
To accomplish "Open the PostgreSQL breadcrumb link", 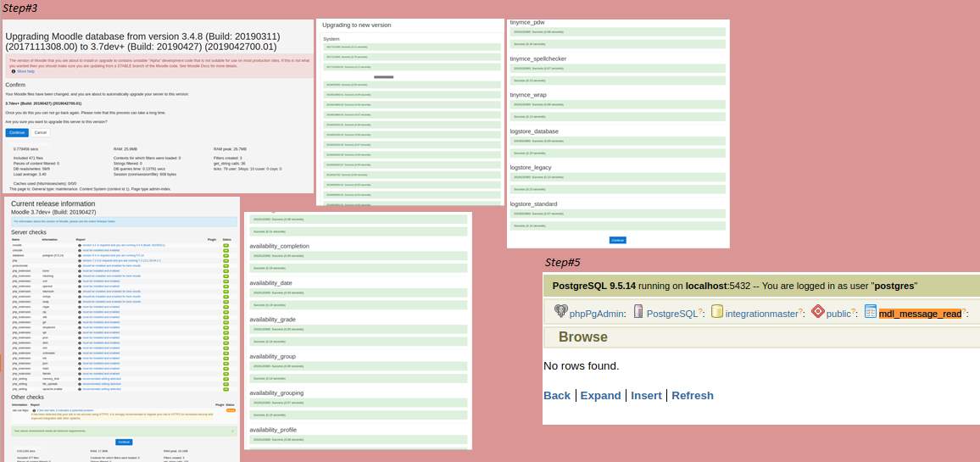I will (672, 314).
